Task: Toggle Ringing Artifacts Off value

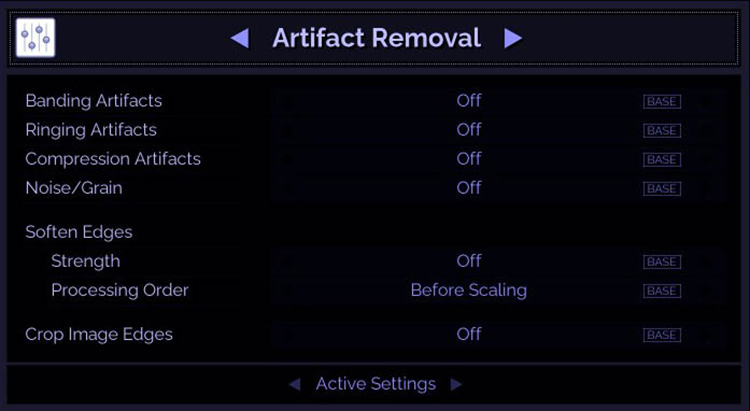Action: point(469,130)
